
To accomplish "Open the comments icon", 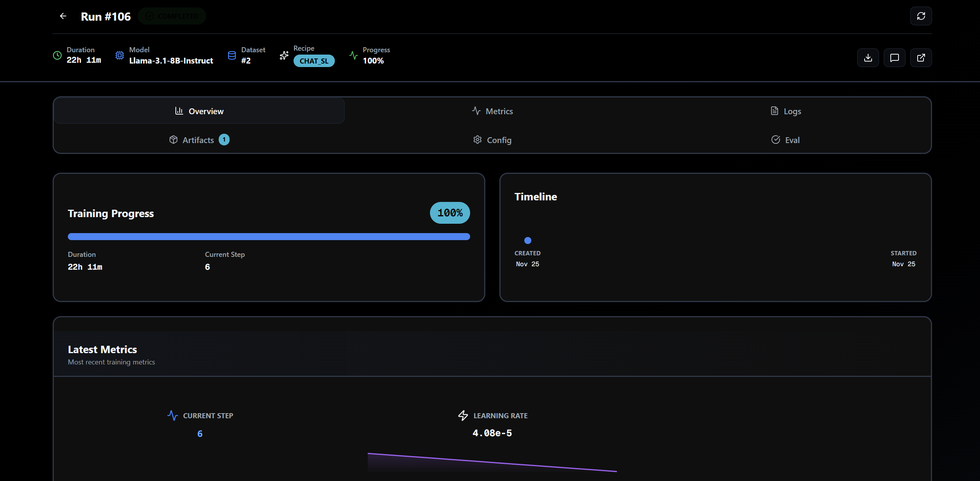I will (895, 57).
